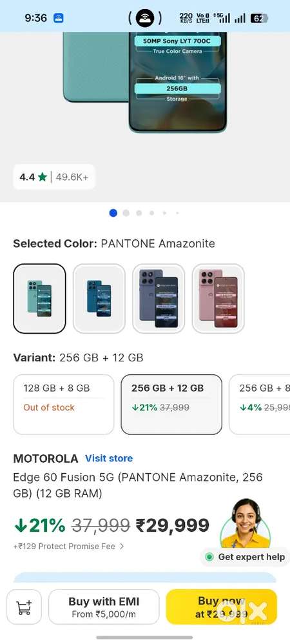
Task: Open the 4.4 star rating badge
Action: pos(53,177)
